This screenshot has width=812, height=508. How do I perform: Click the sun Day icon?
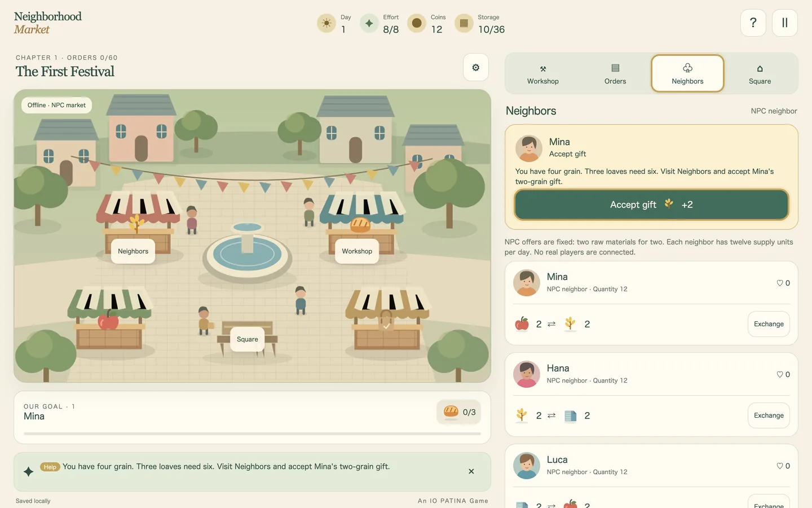click(326, 23)
